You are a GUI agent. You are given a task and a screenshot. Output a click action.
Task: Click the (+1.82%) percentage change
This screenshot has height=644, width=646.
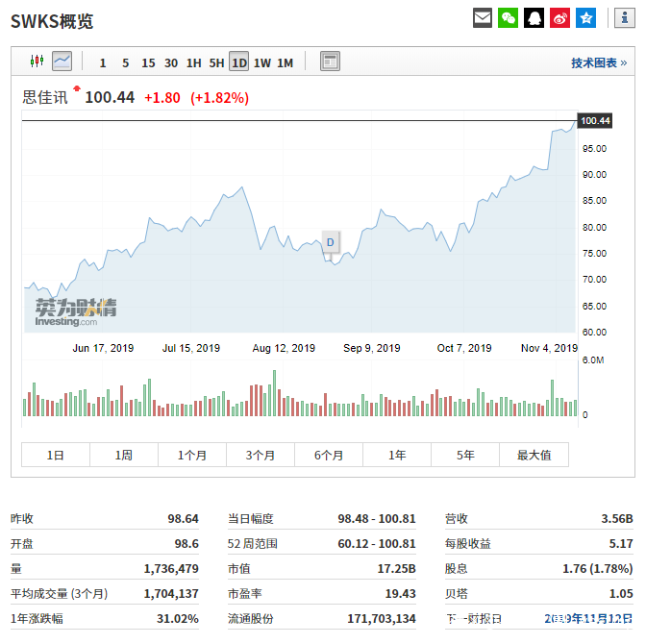(219, 98)
